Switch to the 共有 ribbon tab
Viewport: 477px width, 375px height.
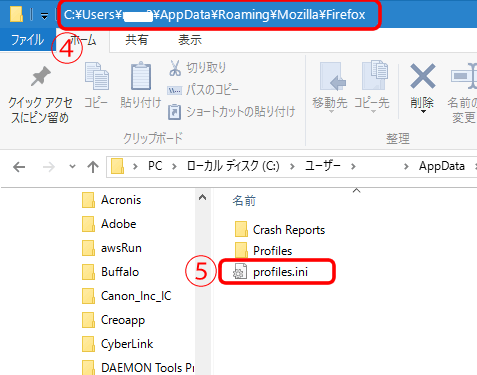[x=137, y=40]
